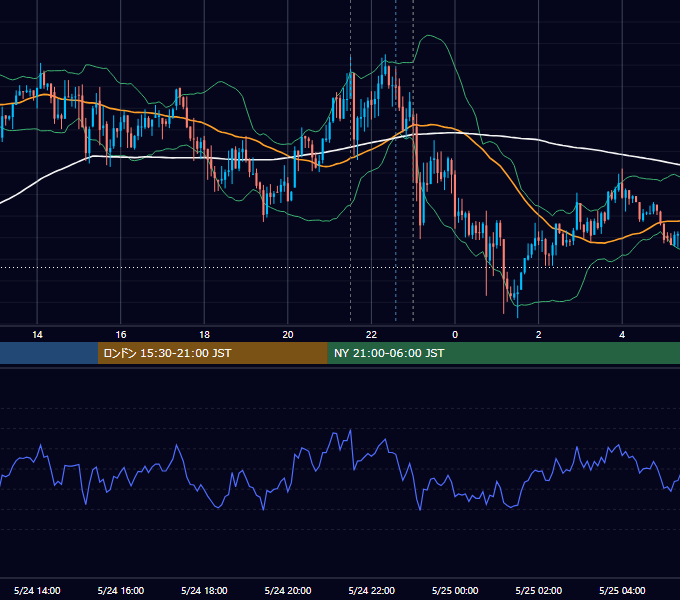
Task: Click hour label 16 on price axis
Action: (x=121, y=335)
